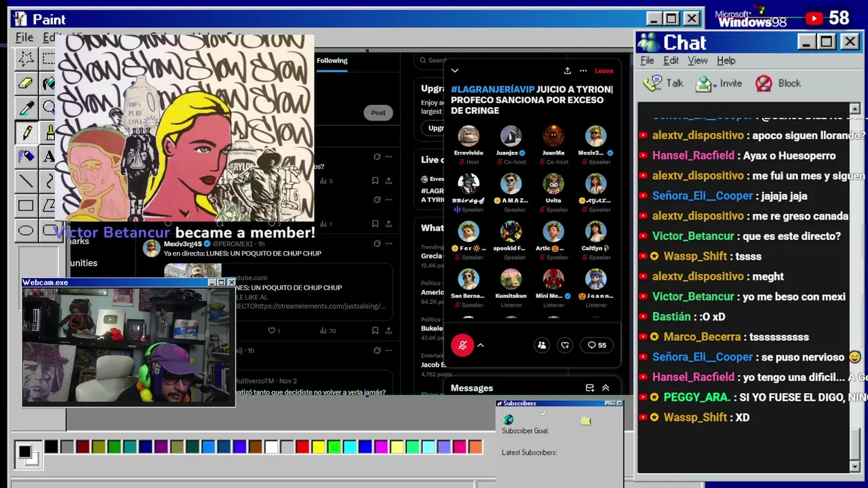Screen dimensions: 868x488
Task: Select the Free-Form Select star tool in Paint
Action: pyautogui.click(x=26, y=58)
